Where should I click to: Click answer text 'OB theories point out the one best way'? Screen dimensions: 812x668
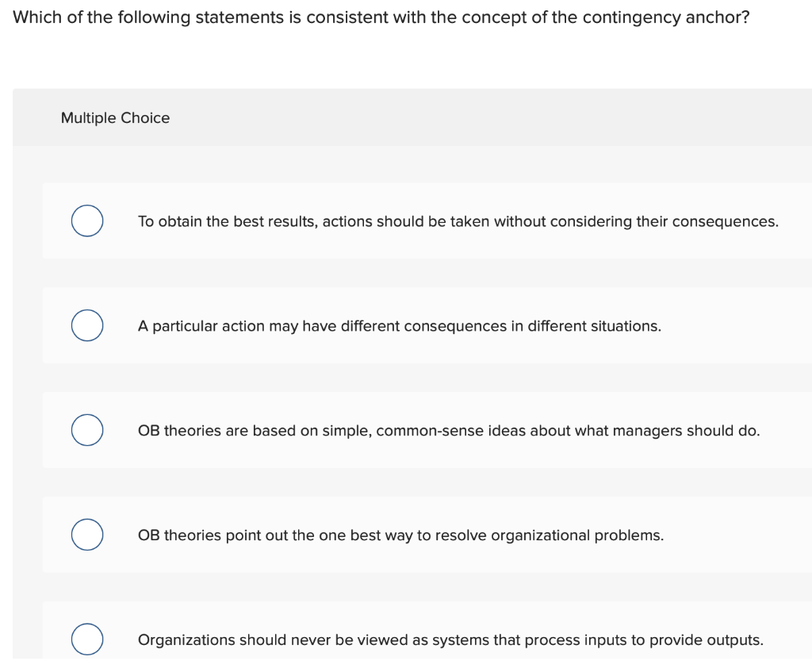click(400, 536)
